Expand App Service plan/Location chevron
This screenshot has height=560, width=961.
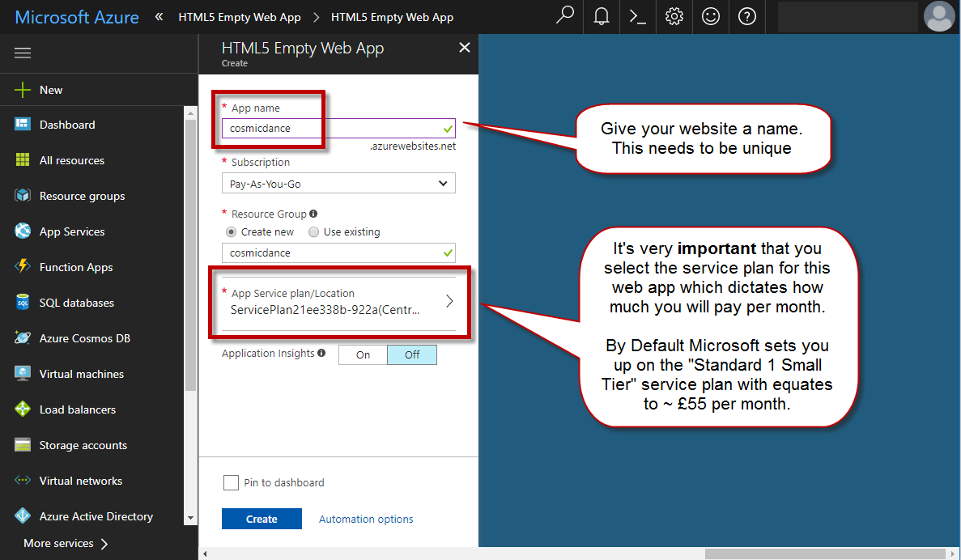[449, 301]
